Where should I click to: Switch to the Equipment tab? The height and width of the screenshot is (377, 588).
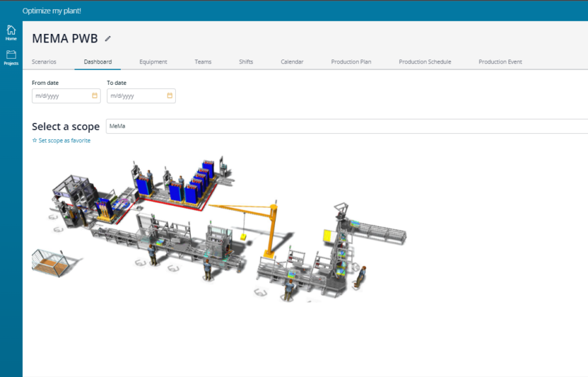tap(153, 61)
